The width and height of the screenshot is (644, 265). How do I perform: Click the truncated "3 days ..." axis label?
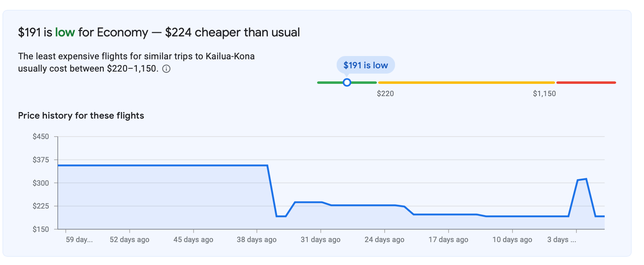click(x=562, y=240)
